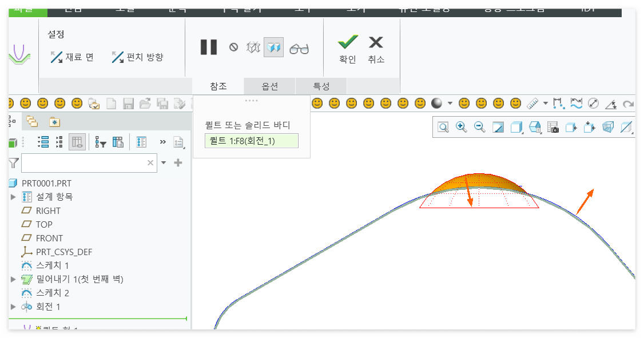Open the measure tool dropdown arrow

pyautogui.click(x=546, y=104)
